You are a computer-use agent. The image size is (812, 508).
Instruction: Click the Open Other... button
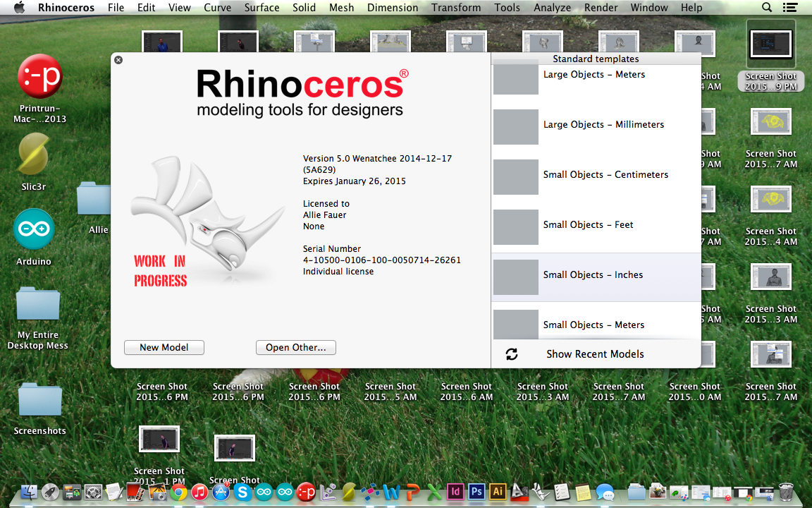coord(296,347)
